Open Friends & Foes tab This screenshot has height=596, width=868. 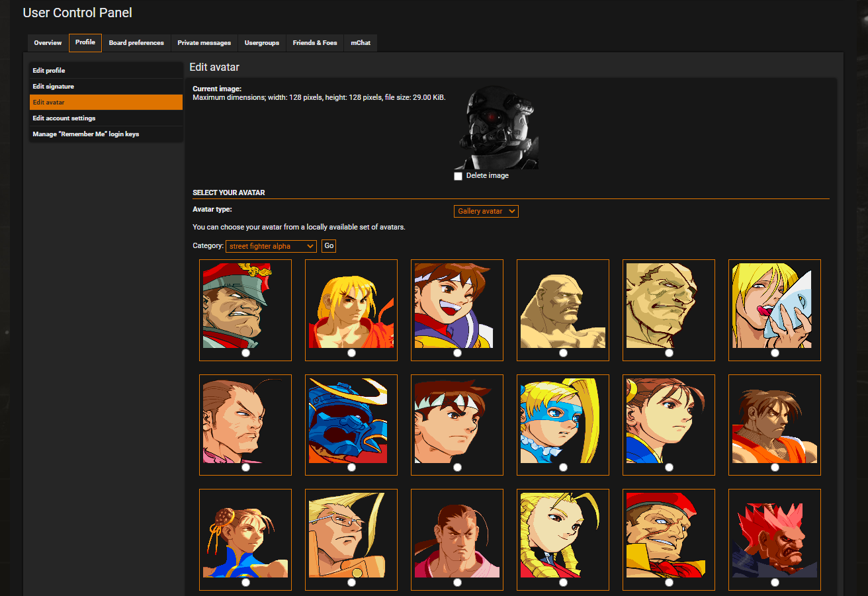pyautogui.click(x=315, y=43)
